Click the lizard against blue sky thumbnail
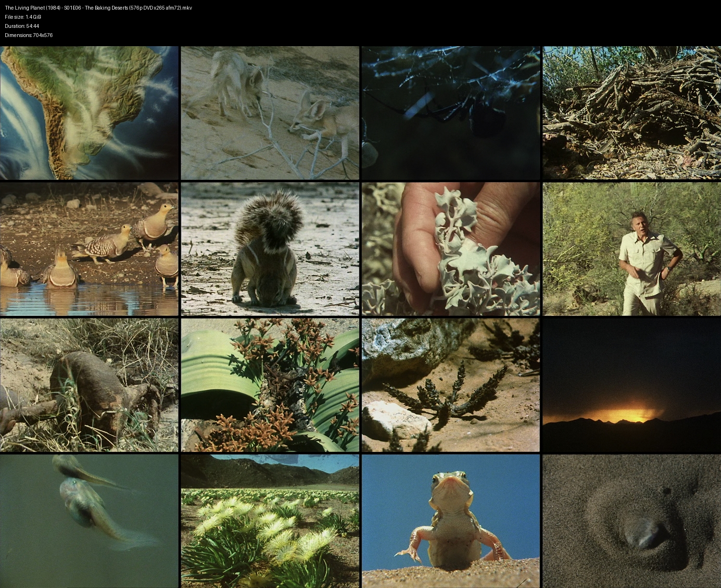The image size is (721, 588). click(451, 521)
